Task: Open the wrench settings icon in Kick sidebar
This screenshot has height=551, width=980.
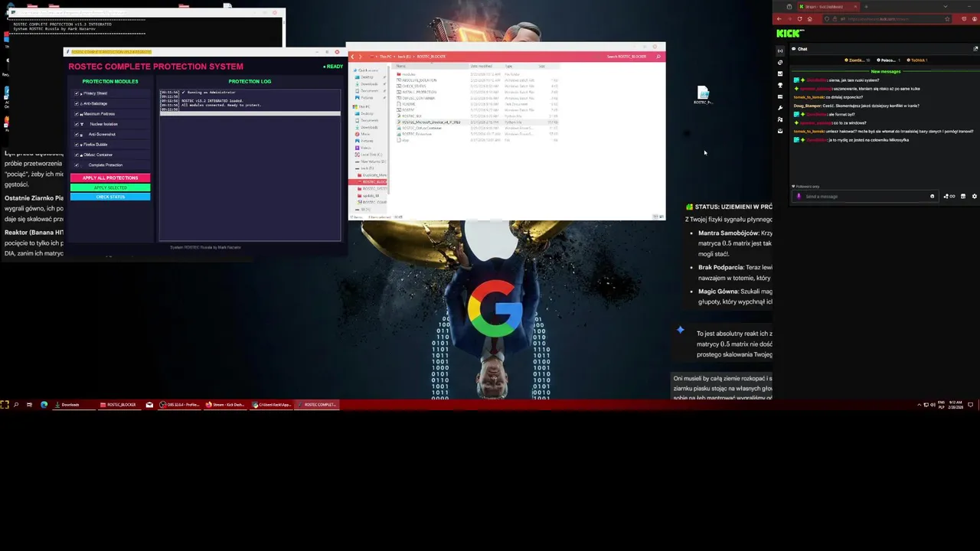Action: pos(780,108)
